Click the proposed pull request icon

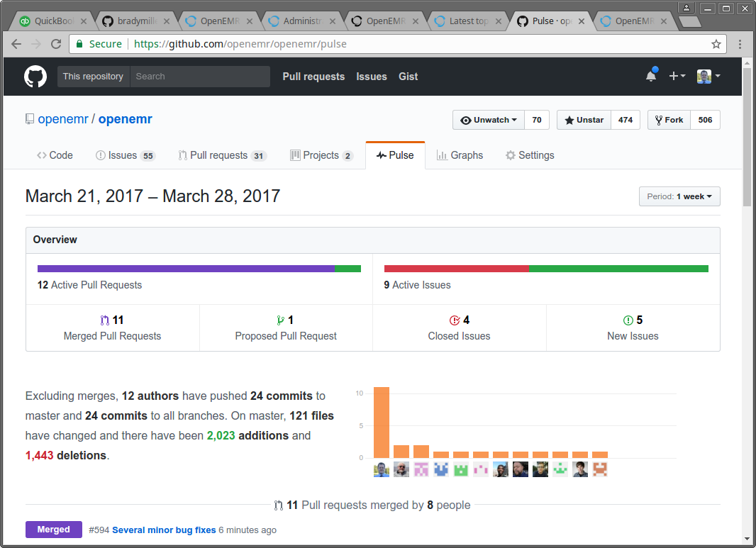pyautogui.click(x=280, y=320)
